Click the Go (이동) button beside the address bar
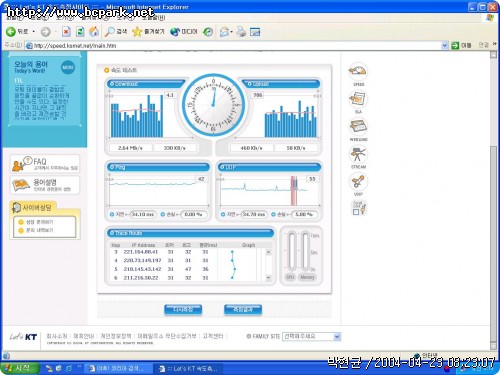This screenshot has width=500, height=375. 461,45
